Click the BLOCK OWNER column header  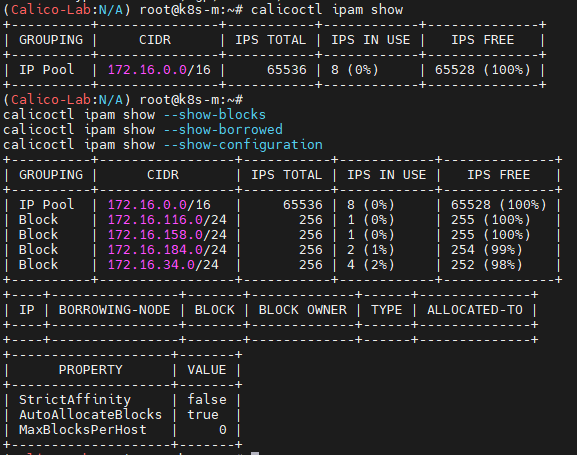point(302,310)
